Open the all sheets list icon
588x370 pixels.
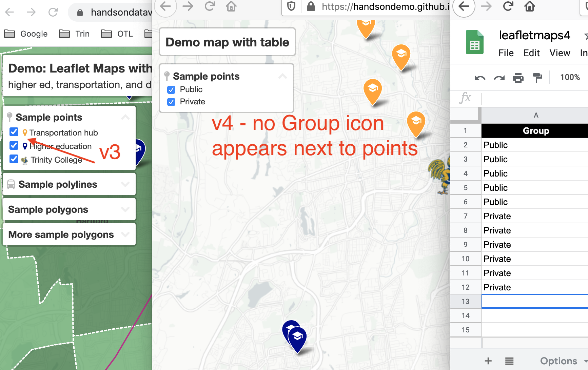click(x=509, y=361)
